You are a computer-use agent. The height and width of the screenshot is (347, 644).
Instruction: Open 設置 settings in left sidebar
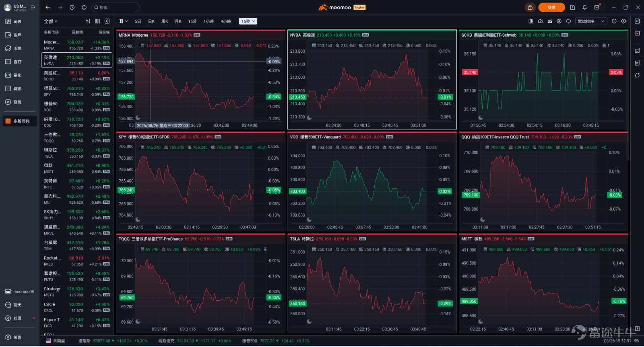20,337
